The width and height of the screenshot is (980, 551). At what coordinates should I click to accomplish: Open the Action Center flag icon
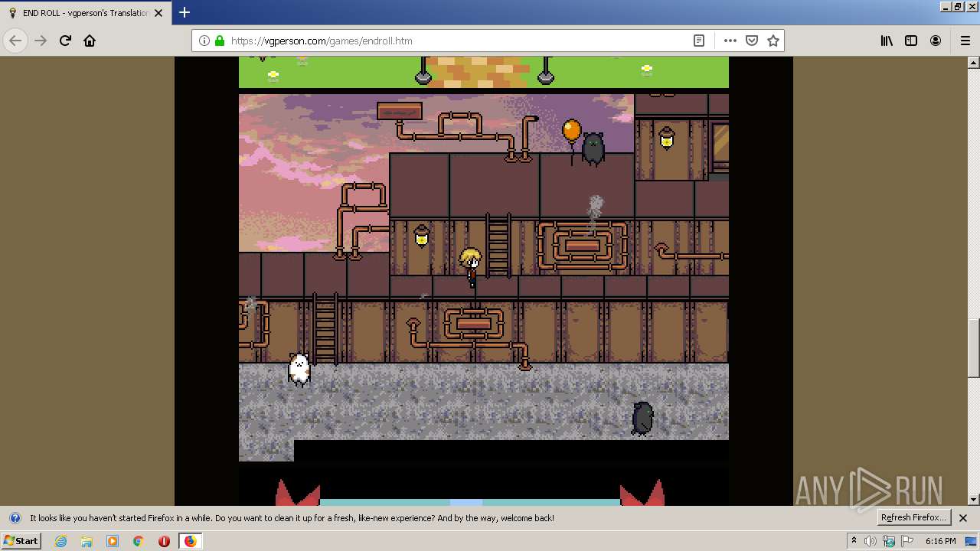click(907, 541)
